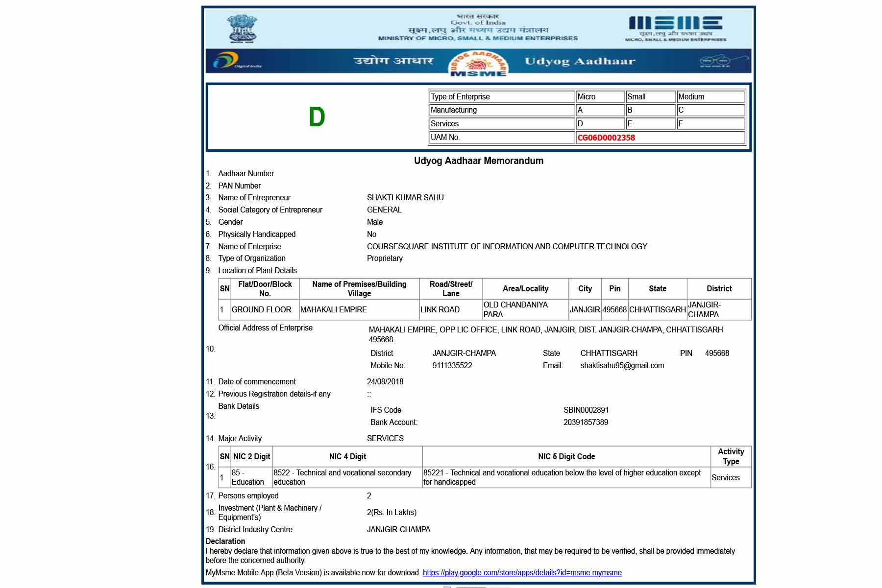Click the LINK ROAD table cell
The height and width of the screenshot is (588, 882).
point(451,309)
